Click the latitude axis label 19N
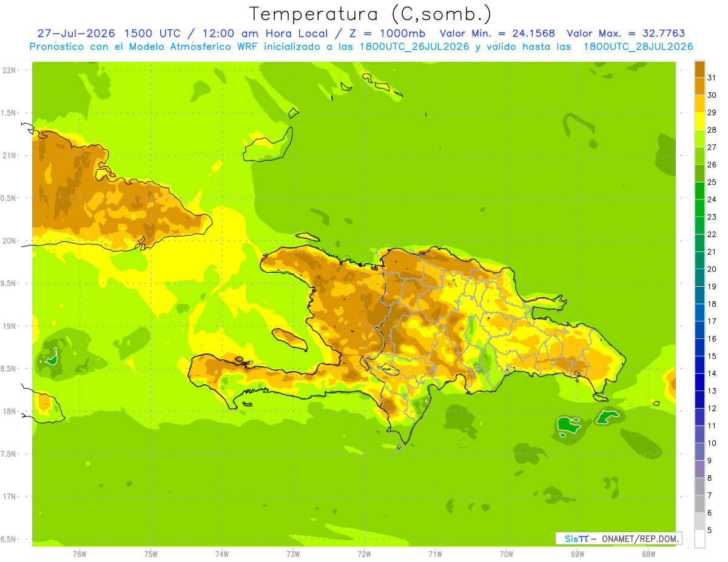This screenshot has height=562, width=728. pyautogui.click(x=9, y=326)
